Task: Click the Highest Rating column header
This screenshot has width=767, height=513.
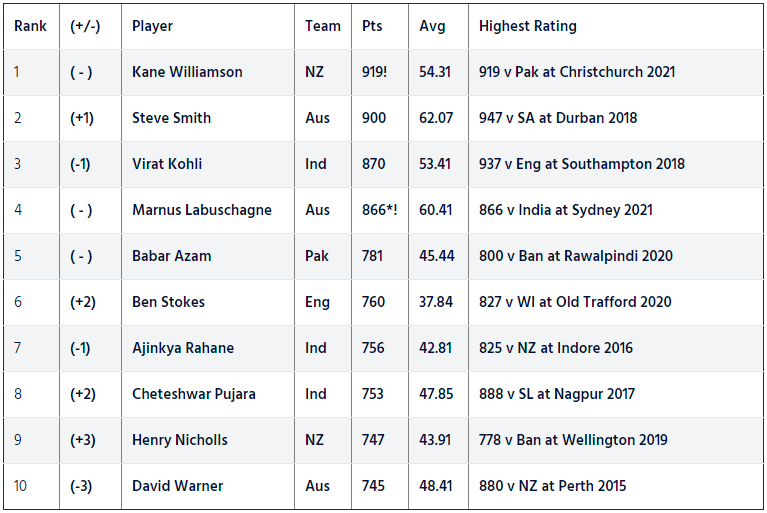Action: (527, 26)
